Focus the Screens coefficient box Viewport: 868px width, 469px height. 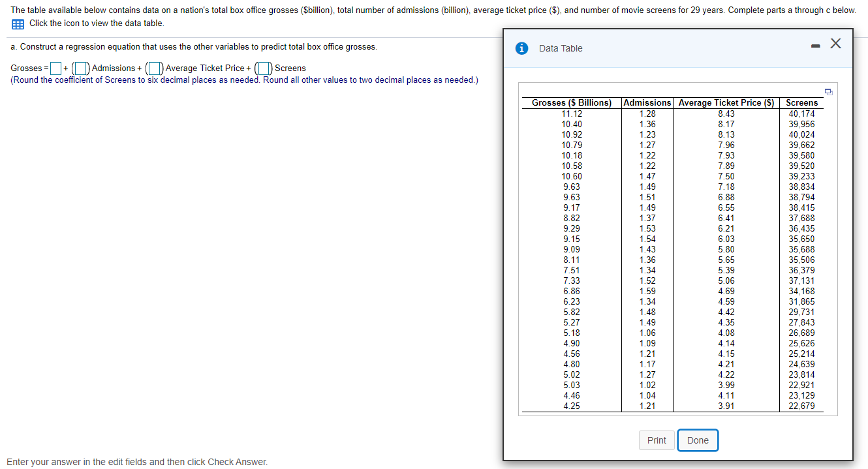(x=264, y=68)
